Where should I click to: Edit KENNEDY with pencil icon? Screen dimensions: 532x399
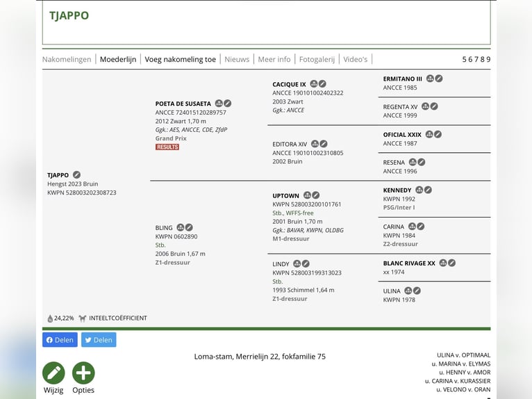(429, 190)
